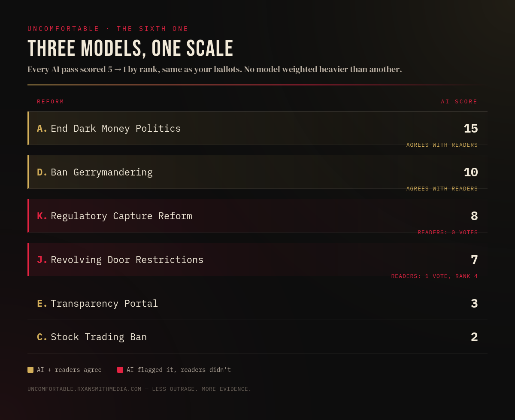Click the READERS: 1 VOTE, RANK 4 label

coord(434,276)
